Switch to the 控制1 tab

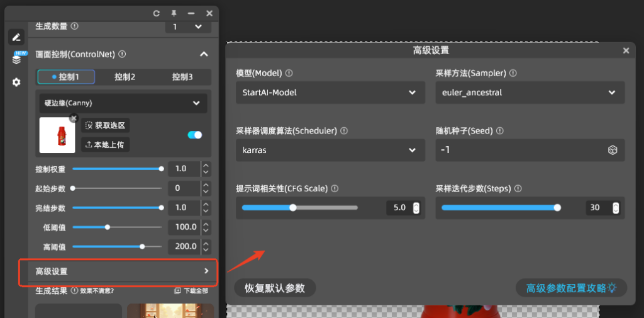[x=66, y=77]
